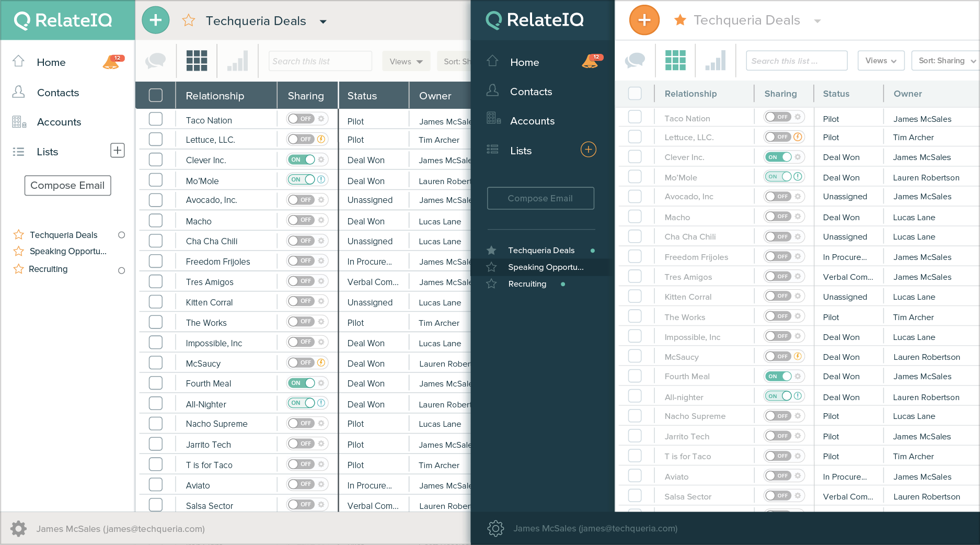
Task: Check the select-all checkbox in the dark header row
Action: [x=155, y=95]
